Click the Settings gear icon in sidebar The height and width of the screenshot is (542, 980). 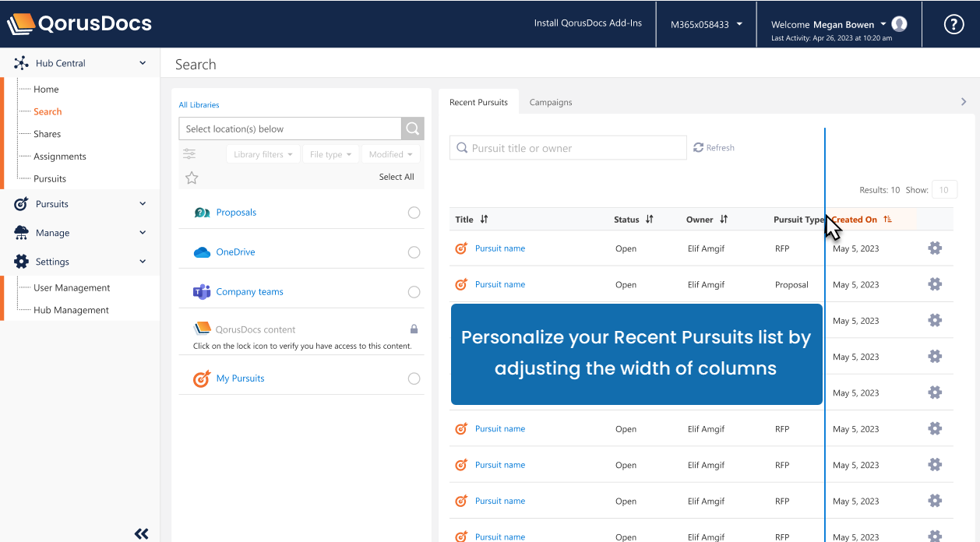tap(21, 262)
